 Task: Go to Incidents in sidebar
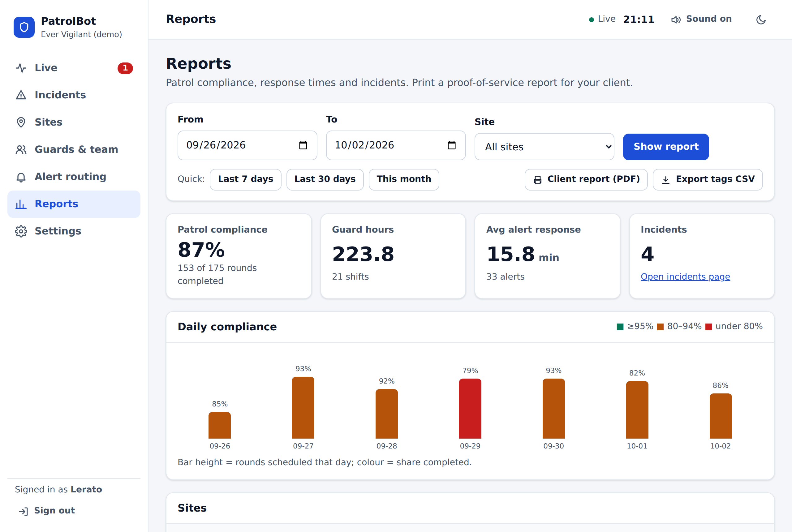coord(74,95)
